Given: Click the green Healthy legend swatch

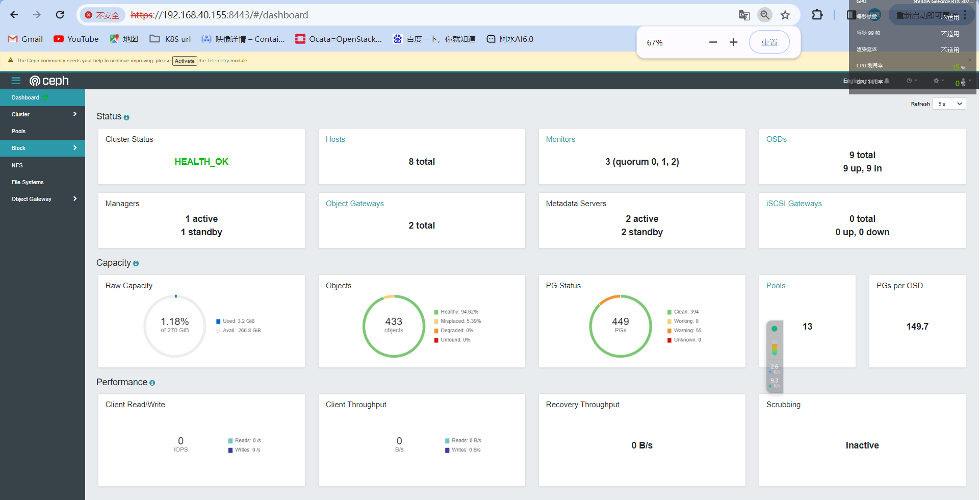Looking at the screenshot, I should point(436,312).
